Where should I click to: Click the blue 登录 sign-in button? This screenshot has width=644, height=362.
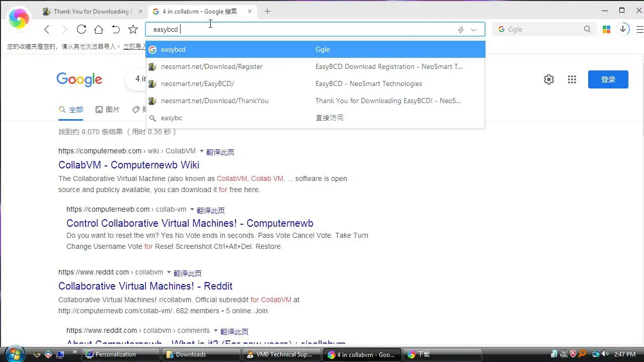point(608,79)
